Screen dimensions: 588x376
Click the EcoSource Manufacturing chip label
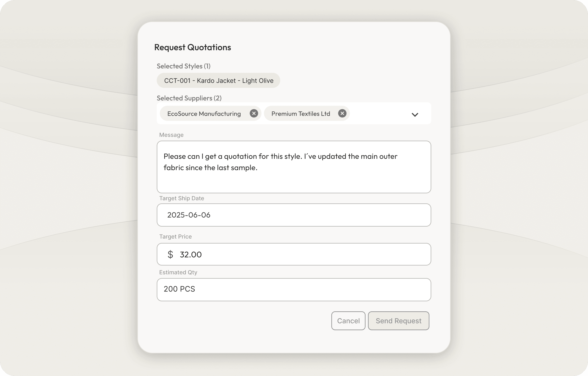[x=204, y=114]
